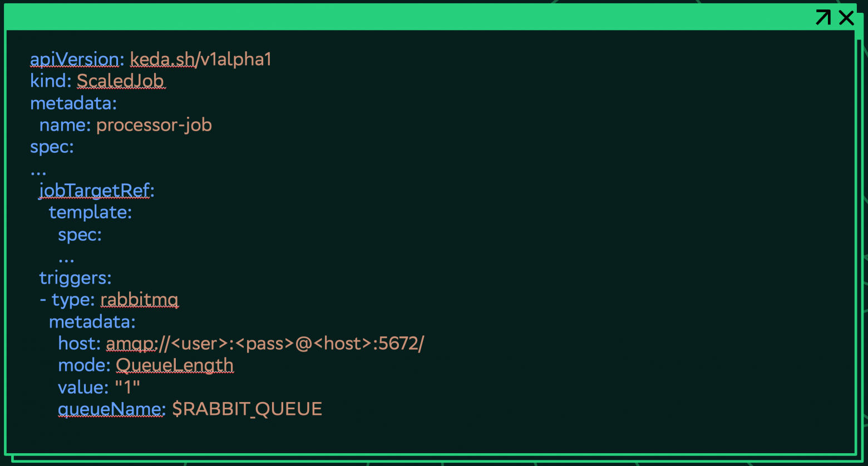
Task: Select the rabbitmq trigger type value
Action: [x=139, y=300]
